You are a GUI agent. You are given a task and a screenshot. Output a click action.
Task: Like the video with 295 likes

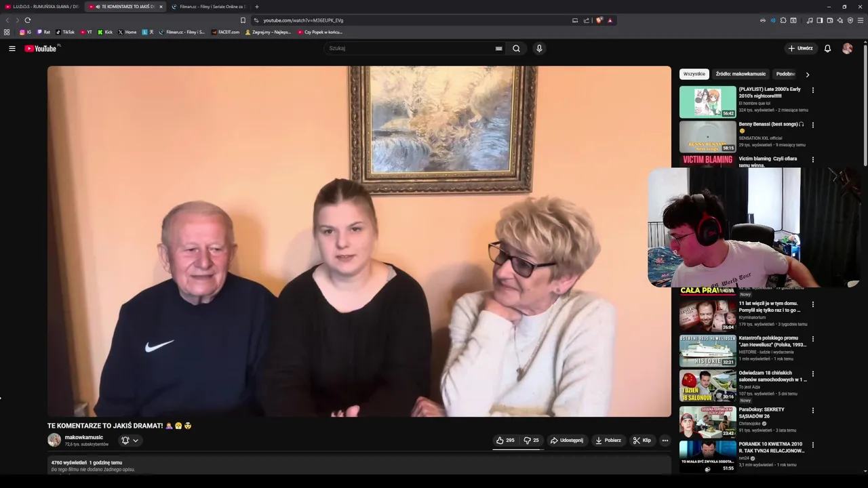[x=505, y=440]
